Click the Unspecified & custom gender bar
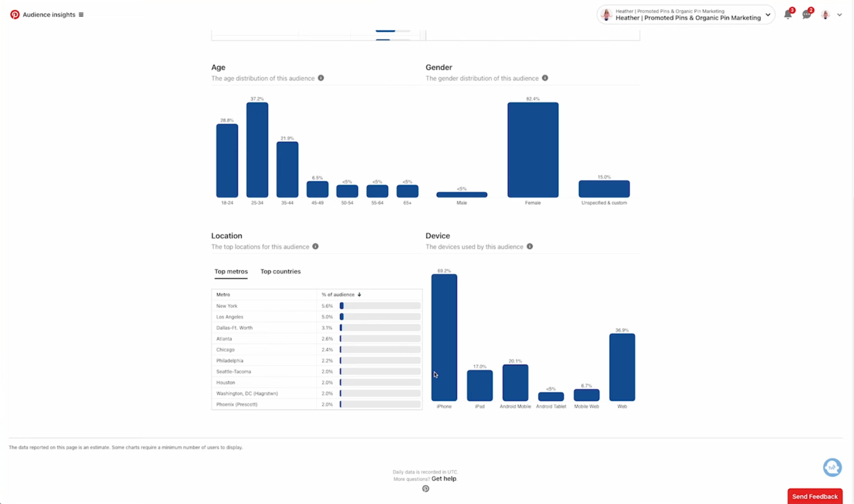This screenshot has height=504, width=854. (604, 189)
